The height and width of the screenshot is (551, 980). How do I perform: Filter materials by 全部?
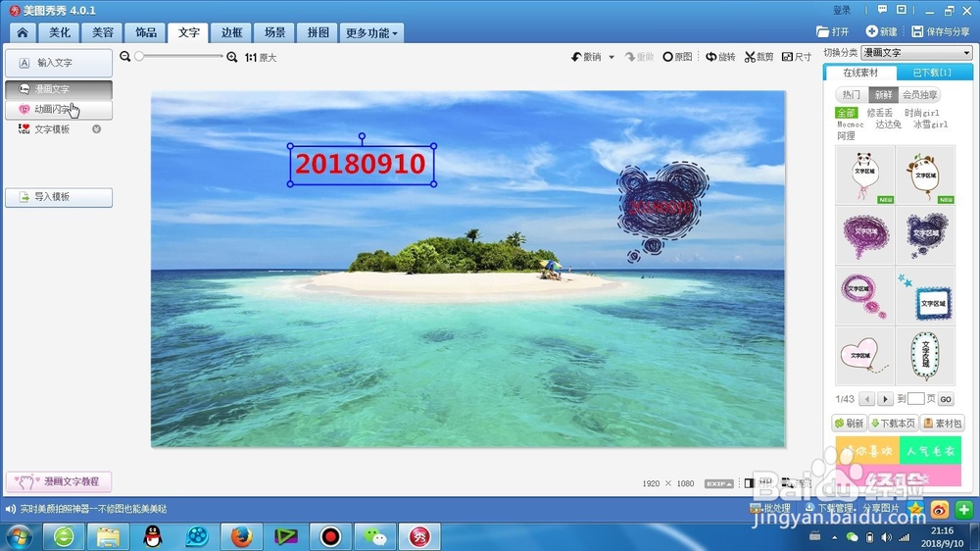[847, 113]
